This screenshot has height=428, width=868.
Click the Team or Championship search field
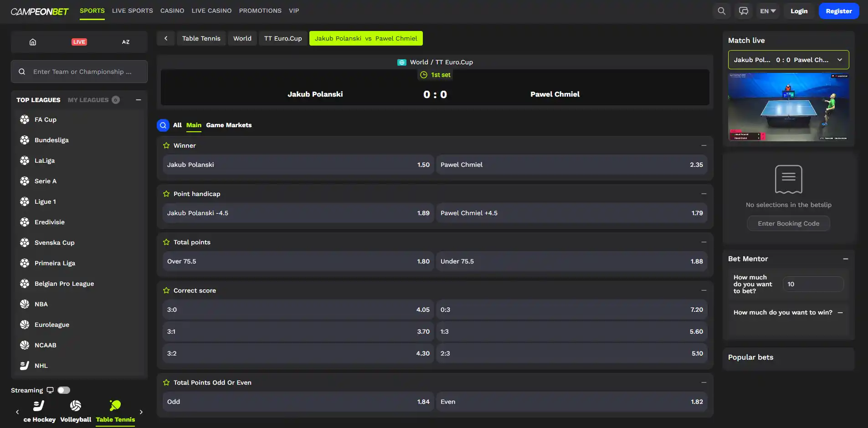(x=79, y=72)
